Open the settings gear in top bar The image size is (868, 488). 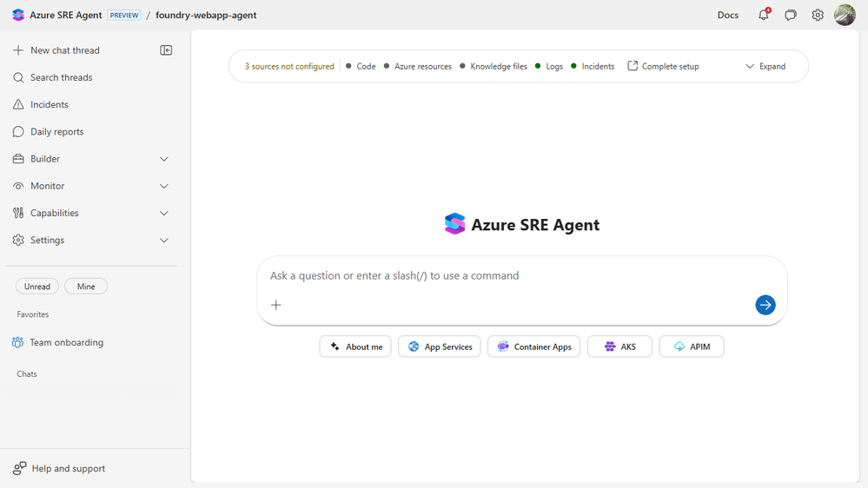coord(818,15)
